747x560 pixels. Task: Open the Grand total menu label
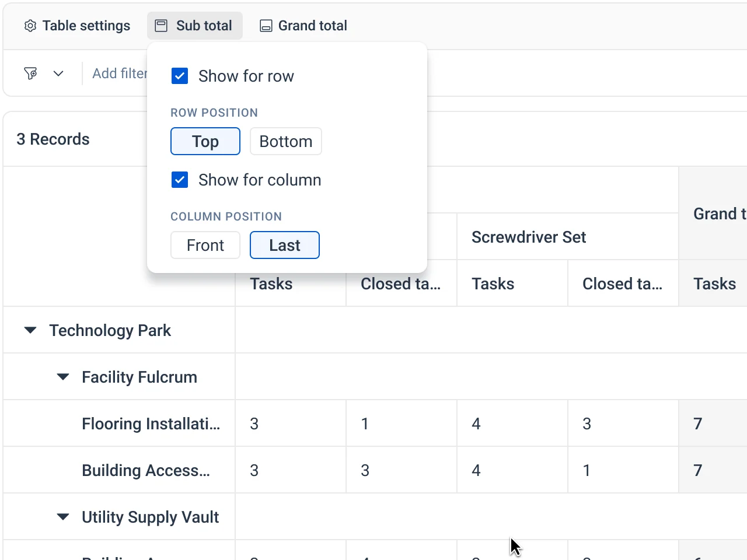click(x=313, y=26)
